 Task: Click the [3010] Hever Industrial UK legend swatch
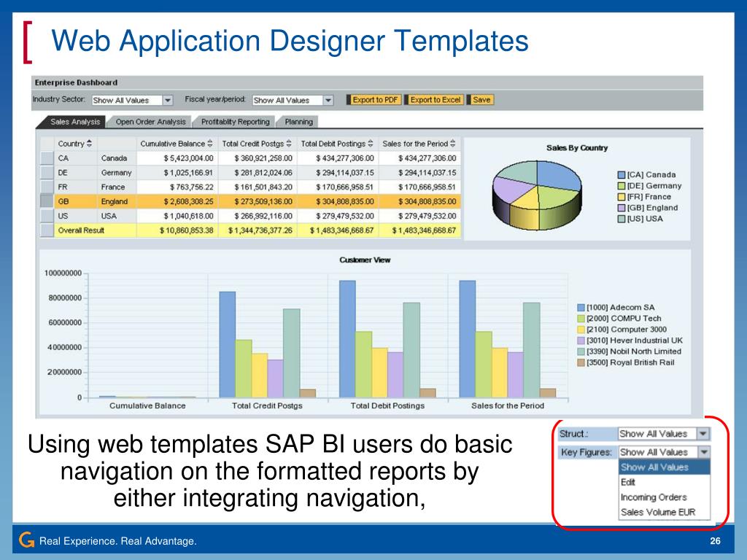(x=581, y=341)
